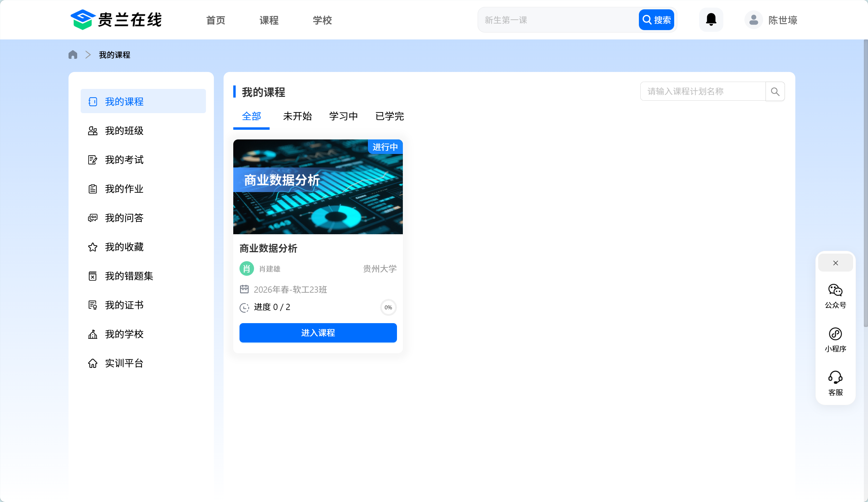
Task: Click the 我的错题集 icon
Action: pyautogui.click(x=93, y=276)
